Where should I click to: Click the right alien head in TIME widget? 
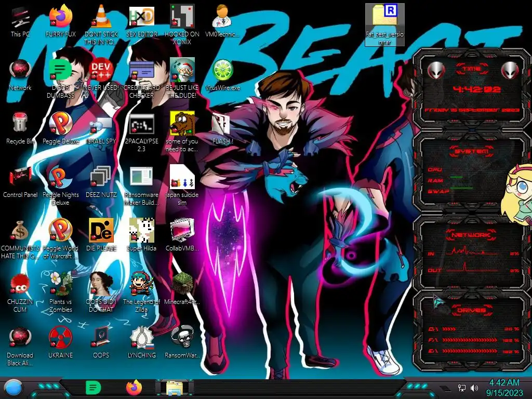(x=510, y=71)
